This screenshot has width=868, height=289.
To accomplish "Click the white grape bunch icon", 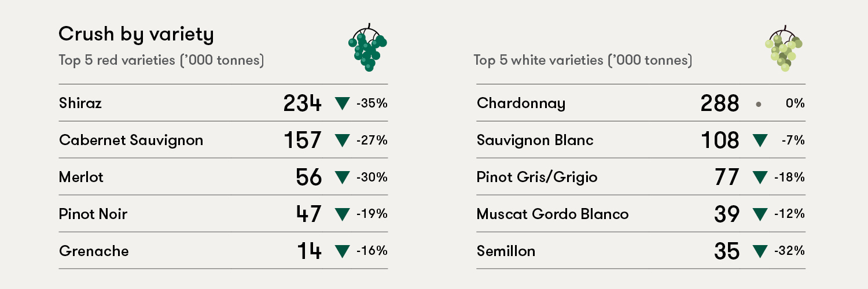I will (784, 48).
